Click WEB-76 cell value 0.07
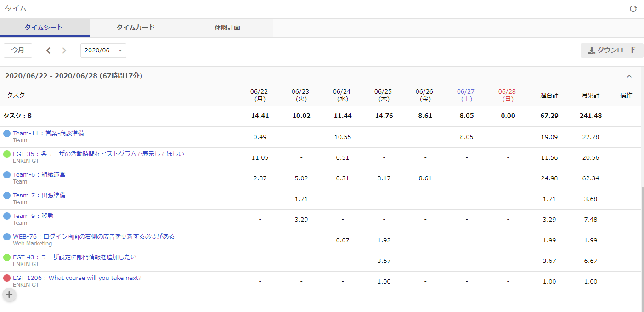This screenshot has height=312, width=644. pos(343,240)
